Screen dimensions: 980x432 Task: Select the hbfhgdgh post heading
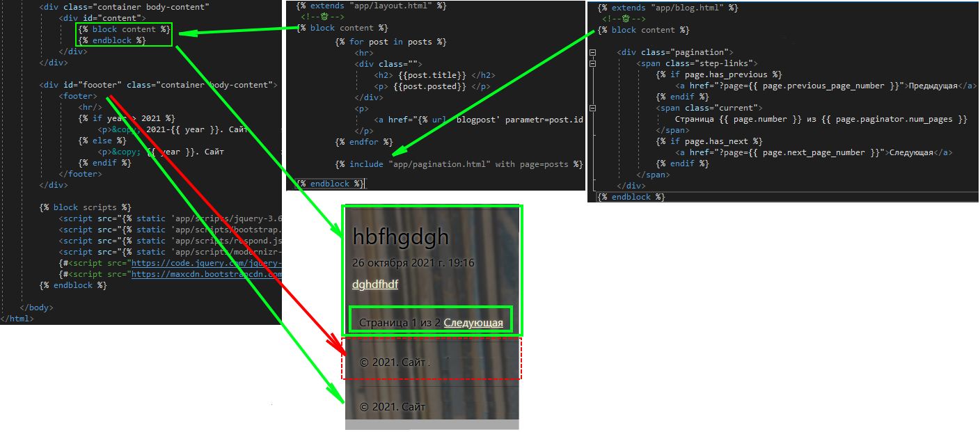(x=401, y=237)
